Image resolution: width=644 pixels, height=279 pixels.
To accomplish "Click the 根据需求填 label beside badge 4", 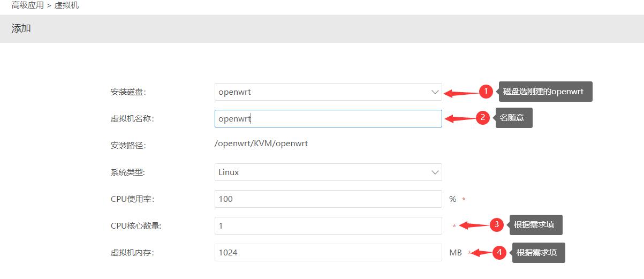I will [x=538, y=252].
